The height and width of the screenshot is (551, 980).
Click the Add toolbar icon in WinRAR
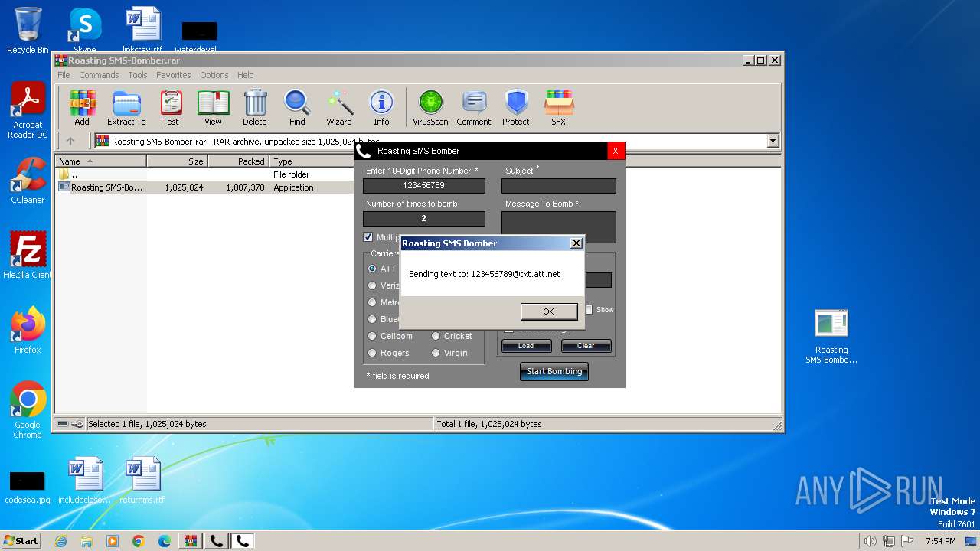click(x=82, y=107)
